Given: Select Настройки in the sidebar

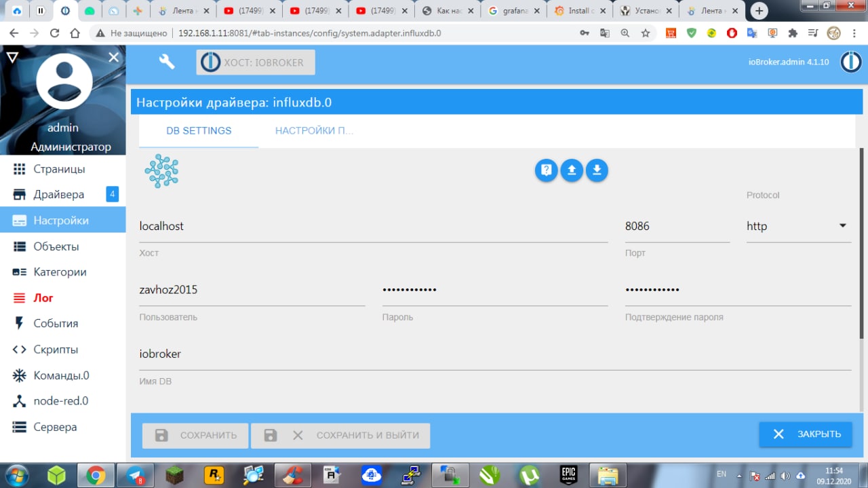Looking at the screenshot, I should 63,221.
